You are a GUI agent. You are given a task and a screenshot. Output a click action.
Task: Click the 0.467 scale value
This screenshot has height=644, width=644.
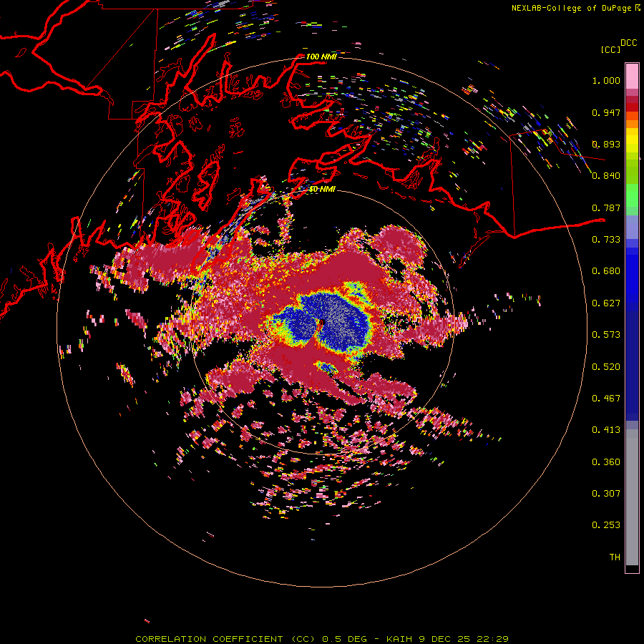pos(606,399)
